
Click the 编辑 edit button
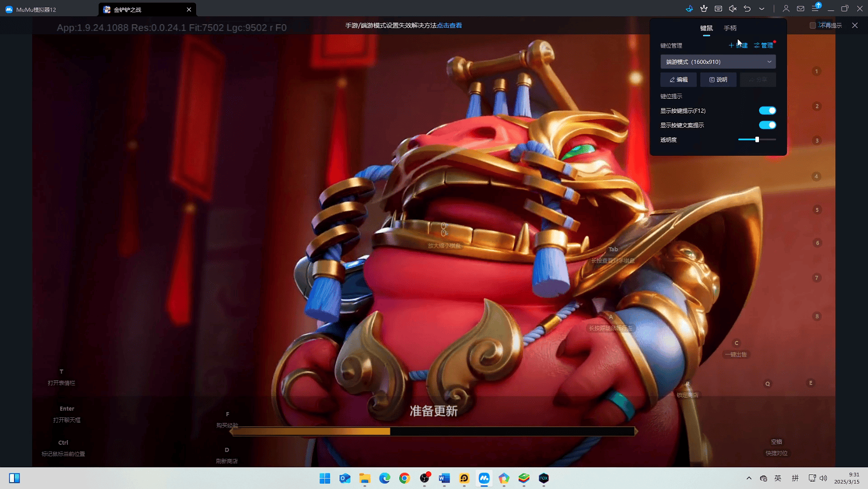click(x=679, y=80)
